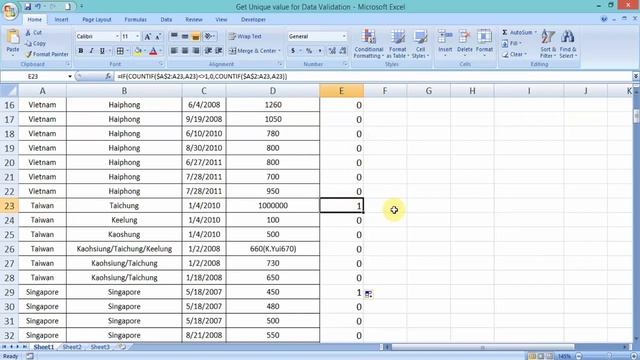Copy the selected cell

click(x=35, y=43)
